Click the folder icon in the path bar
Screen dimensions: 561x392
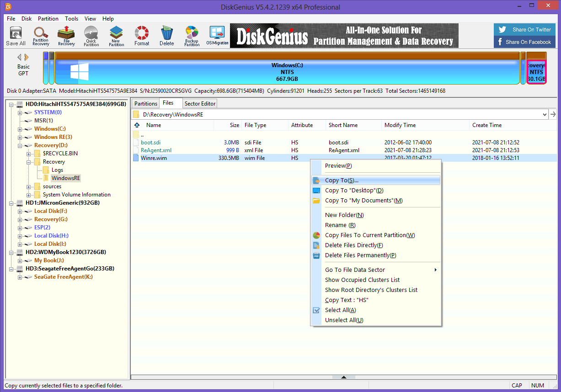pos(136,114)
